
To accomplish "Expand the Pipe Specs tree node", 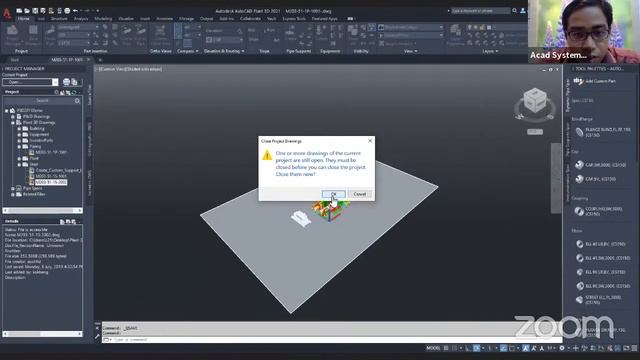I will tap(13, 189).
